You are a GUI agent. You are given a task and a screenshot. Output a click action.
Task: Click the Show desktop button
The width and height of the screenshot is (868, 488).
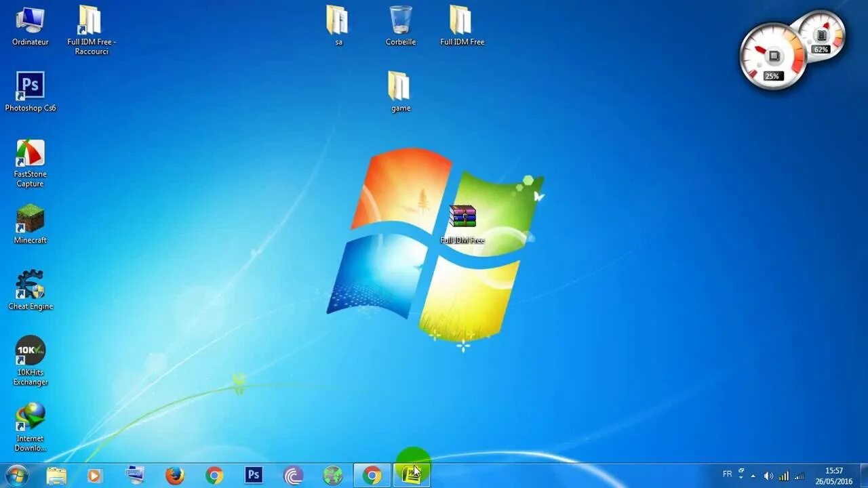point(863,476)
